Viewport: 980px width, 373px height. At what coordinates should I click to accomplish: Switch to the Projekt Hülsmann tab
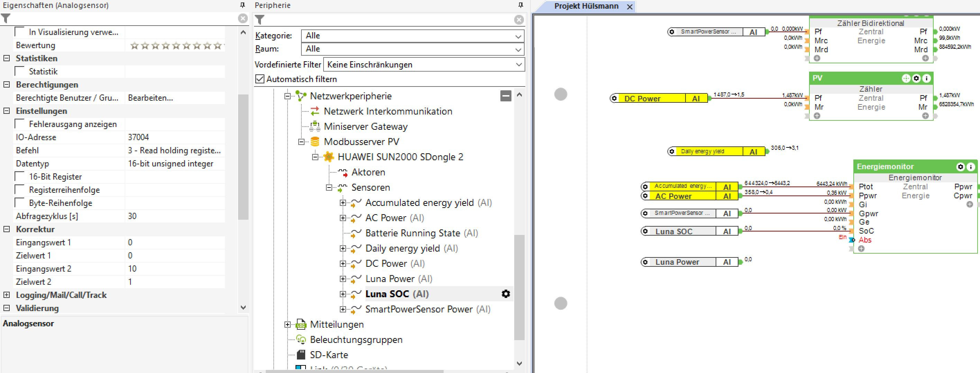586,6
